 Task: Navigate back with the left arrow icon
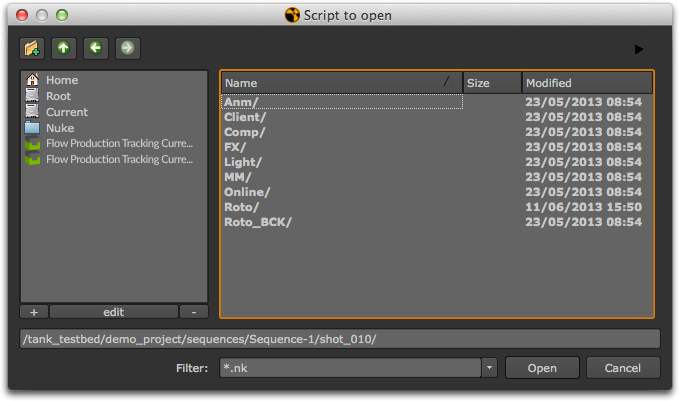point(96,48)
